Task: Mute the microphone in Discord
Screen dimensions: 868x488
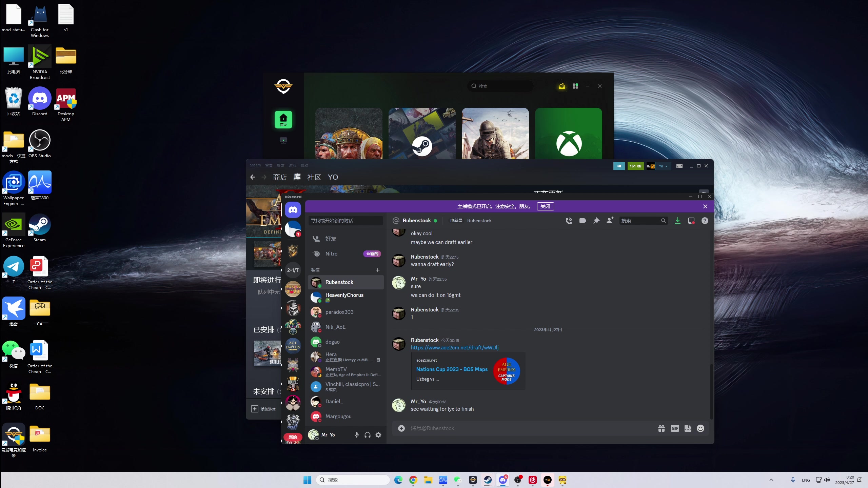Action: (x=356, y=435)
